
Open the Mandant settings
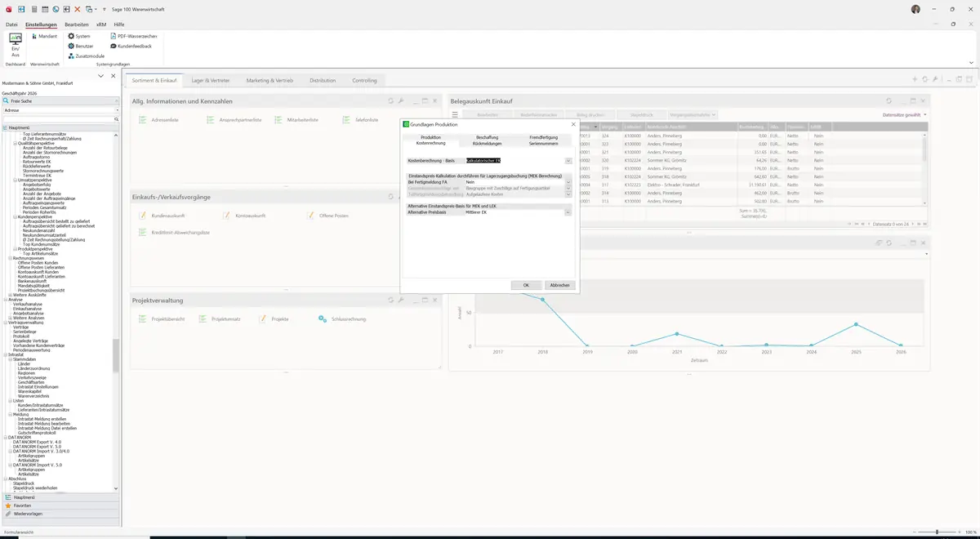43,36
